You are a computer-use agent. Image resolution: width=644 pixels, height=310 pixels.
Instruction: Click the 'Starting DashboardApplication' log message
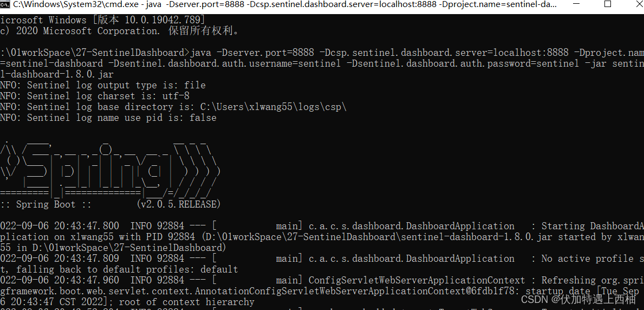click(593, 226)
